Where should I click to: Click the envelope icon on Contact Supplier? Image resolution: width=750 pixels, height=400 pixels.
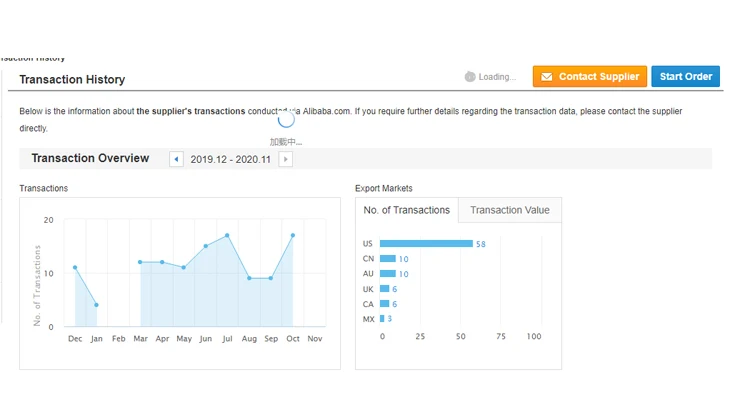tap(546, 77)
